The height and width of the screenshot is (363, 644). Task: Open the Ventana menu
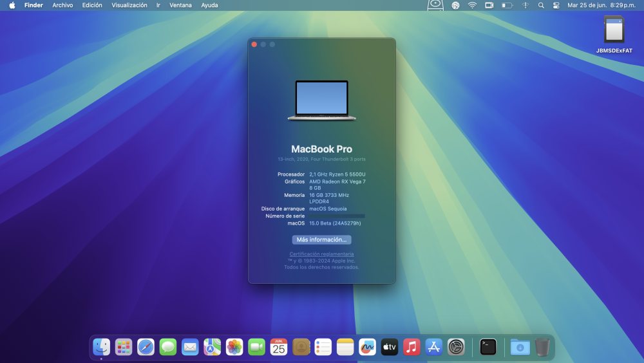coord(181,5)
